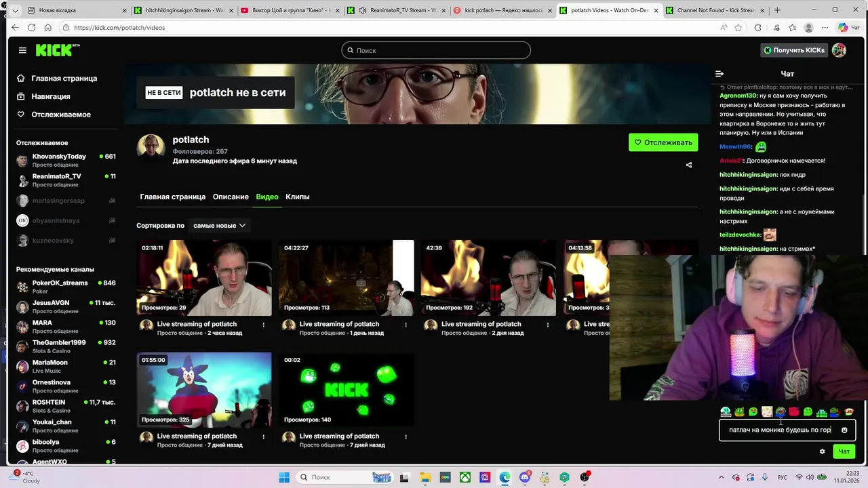Open the 01:55:00 video thumbnail
This screenshot has width=868, height=488.
coord(204,390)
